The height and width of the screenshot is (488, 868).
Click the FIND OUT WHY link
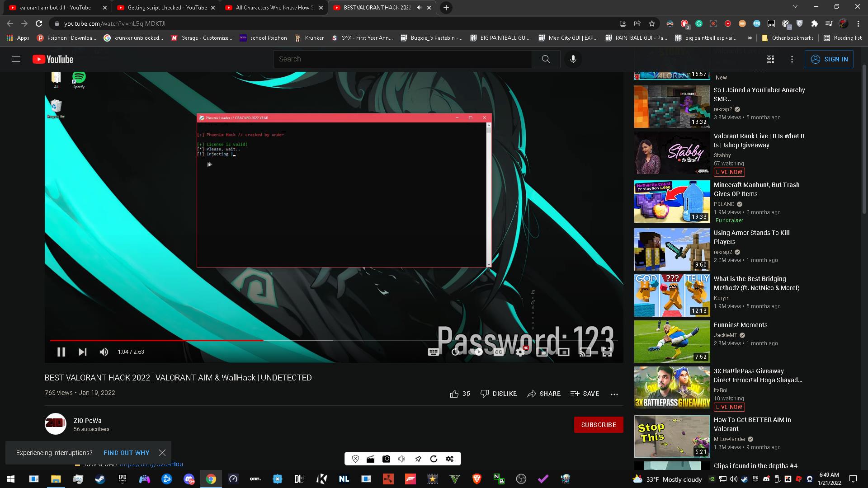(x=126, y=453)
